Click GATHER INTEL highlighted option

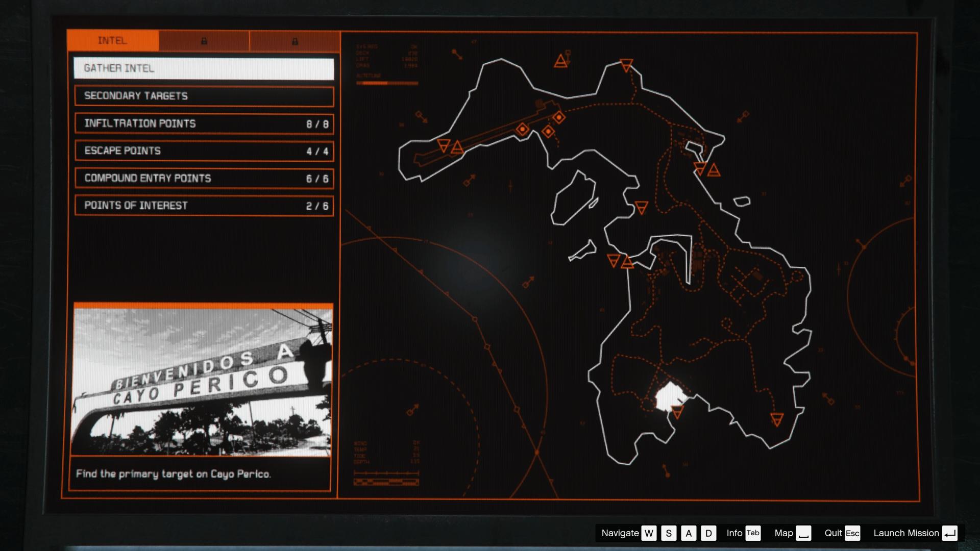coord(204,68)
